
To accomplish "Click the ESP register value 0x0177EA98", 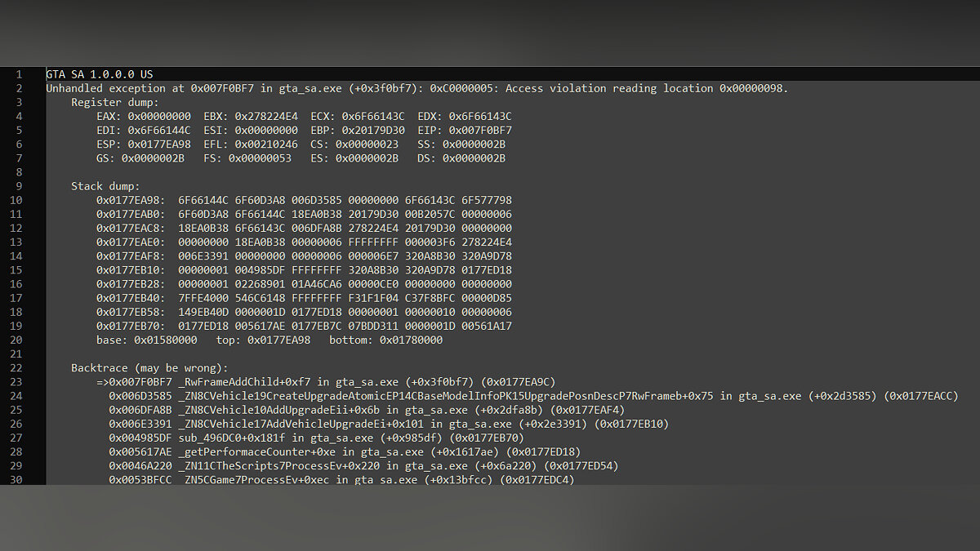I will pyautogui.click(x=159, y=144).
